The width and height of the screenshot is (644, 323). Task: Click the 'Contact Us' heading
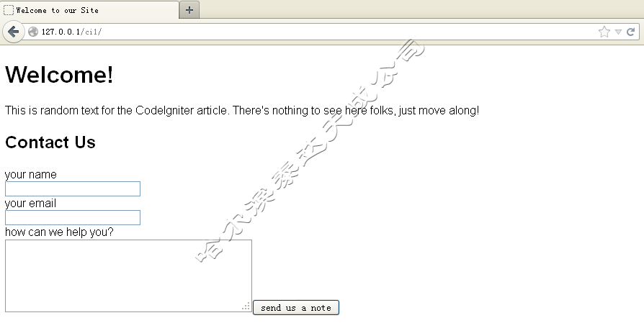click(50, 142)
